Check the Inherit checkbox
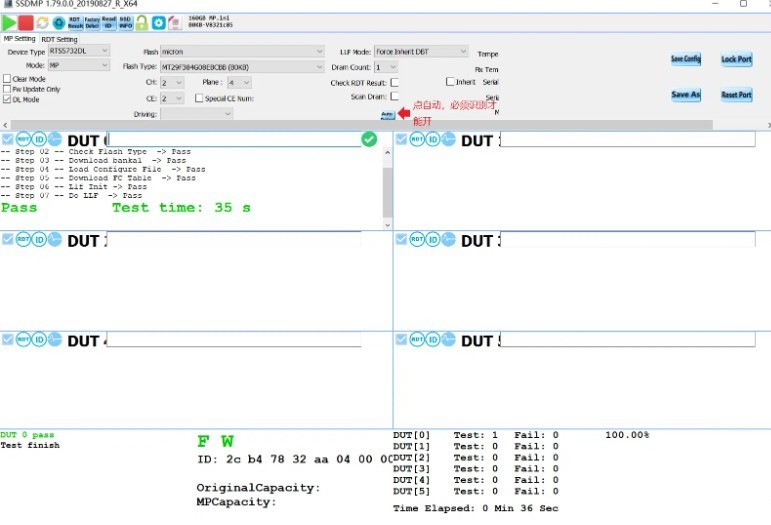This screenshot has height=525, width=771. [x=450, y=82]
